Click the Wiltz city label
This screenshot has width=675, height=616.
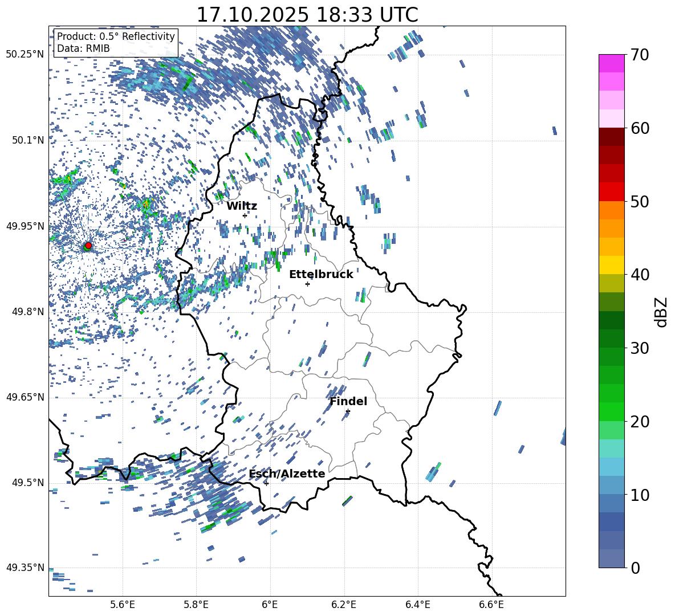tap(242, 206)
